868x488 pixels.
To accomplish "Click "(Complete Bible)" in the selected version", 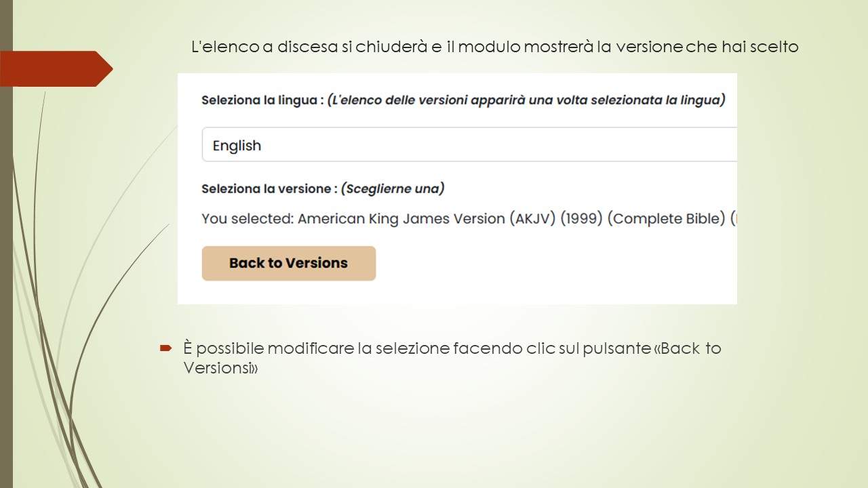I will pos(667,220).
